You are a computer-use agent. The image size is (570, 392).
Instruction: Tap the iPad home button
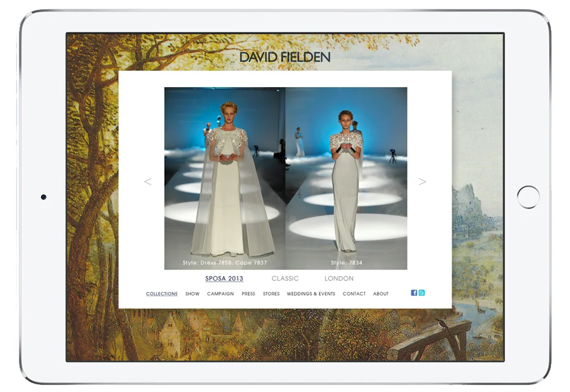[528, 197]
